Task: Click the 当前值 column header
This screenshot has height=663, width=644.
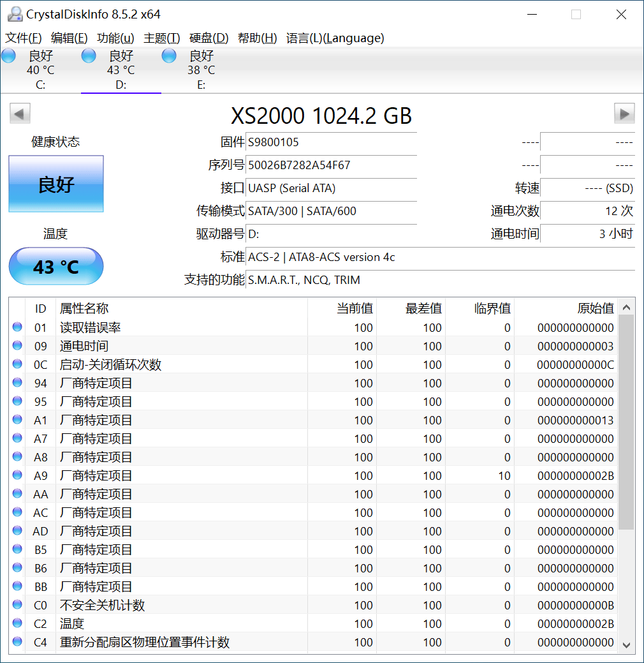Action: coord(342,308)
